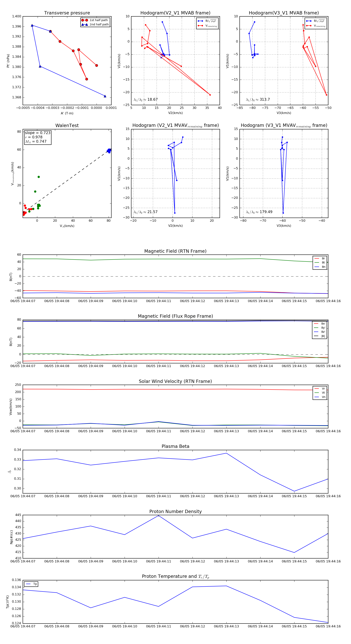The image size is (351, 644).
Task: Click the "Hodogram(V3_V1 MVAB frame)" title
Action: pyautogui.click(x=284, y=13)
